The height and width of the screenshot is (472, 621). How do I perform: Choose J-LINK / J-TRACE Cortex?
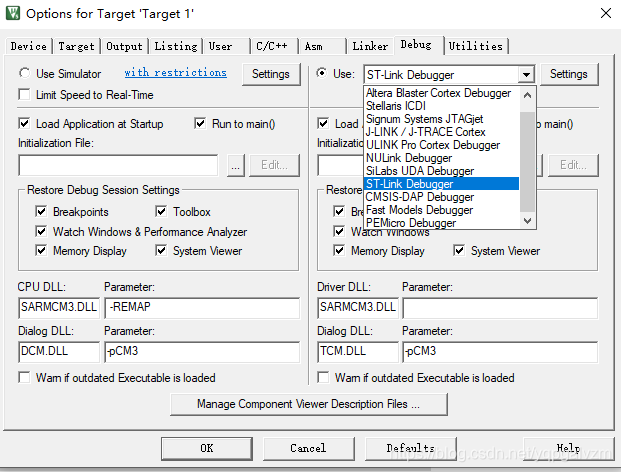pos(441,132)
